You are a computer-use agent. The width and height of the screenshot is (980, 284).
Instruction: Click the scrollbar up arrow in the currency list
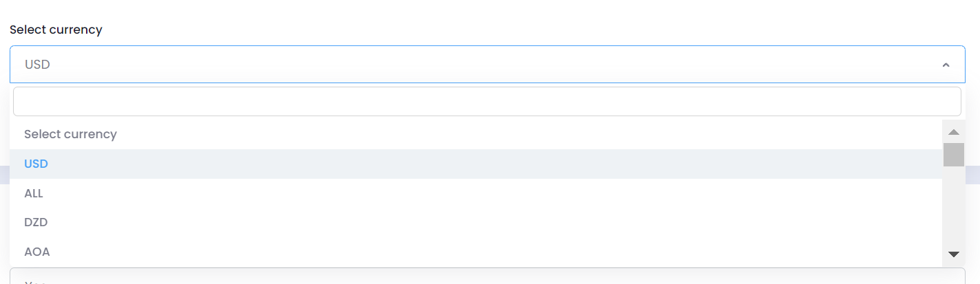pos(953,131)
